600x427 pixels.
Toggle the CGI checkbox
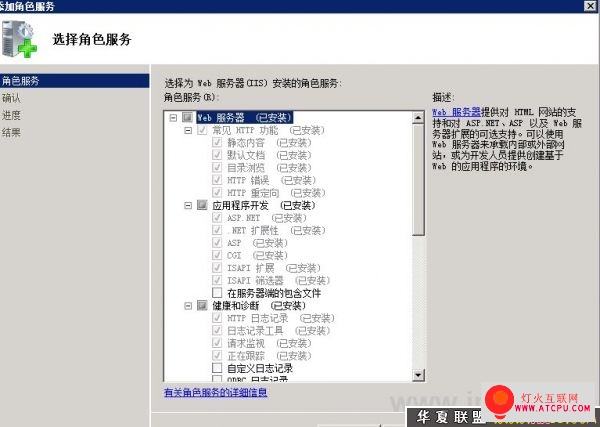point(217,255)
